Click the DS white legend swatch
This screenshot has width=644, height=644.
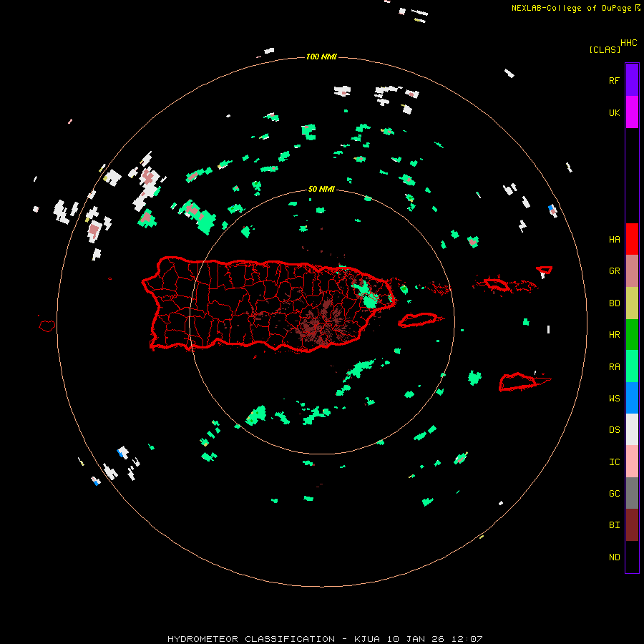(632, 429)
